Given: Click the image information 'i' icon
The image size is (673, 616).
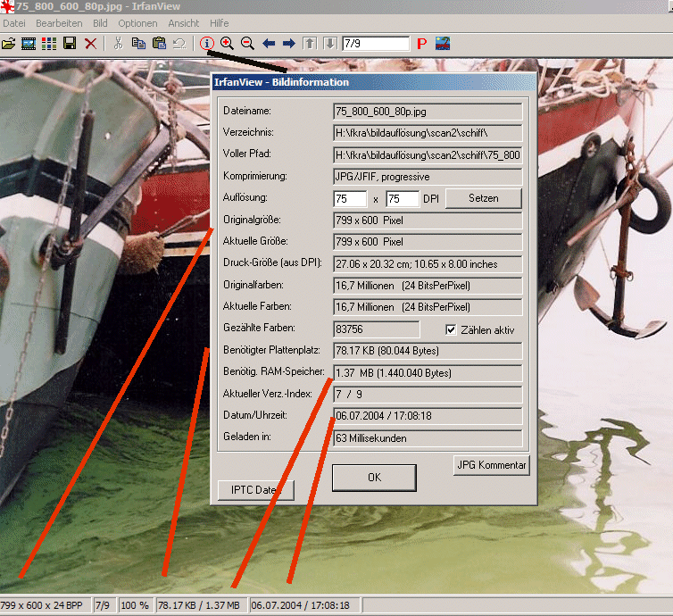Looking at the screenshot, I should point(207,43).
